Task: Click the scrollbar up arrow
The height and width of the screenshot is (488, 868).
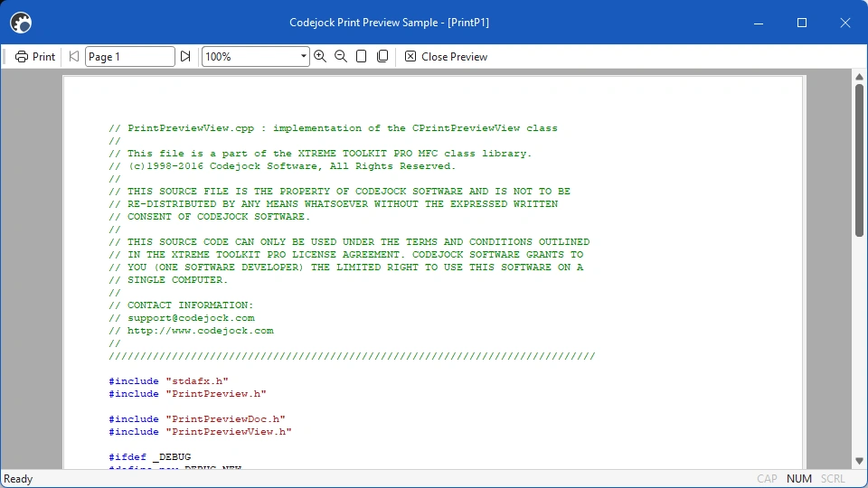Action: 859,76
